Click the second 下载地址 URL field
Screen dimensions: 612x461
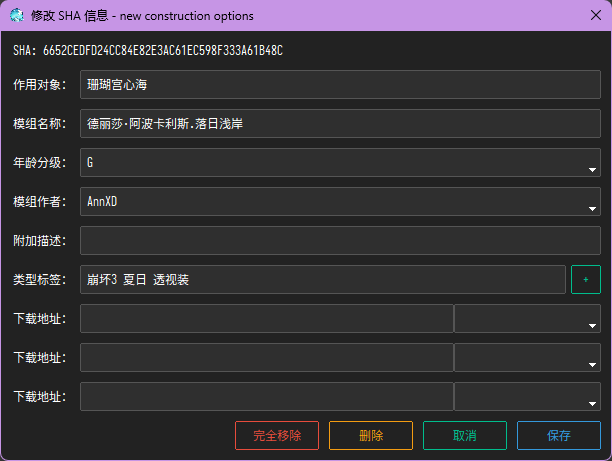pyautogui.click(x=267, y=358)
